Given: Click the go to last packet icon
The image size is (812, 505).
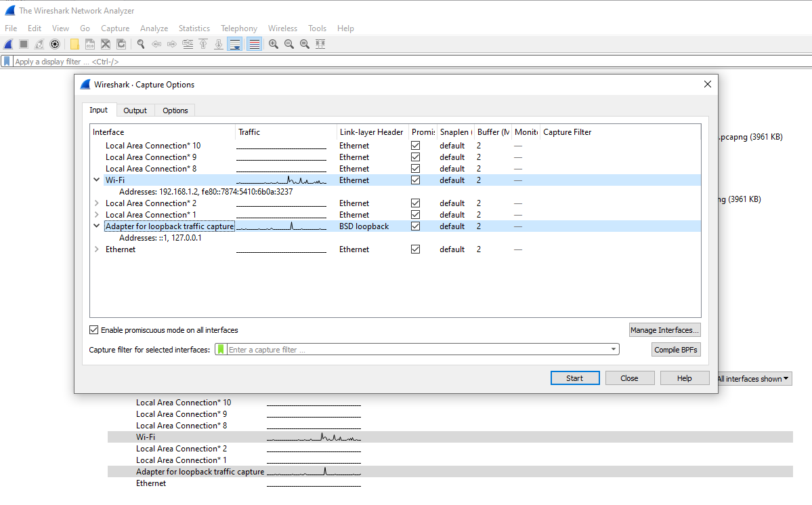Looking at the screenshot, I should pos(219,44).
